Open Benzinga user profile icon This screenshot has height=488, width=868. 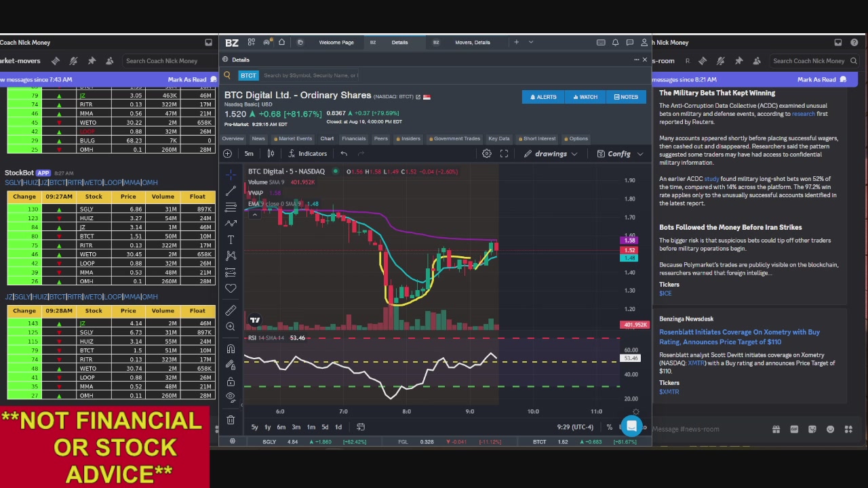tap(644, 42)
